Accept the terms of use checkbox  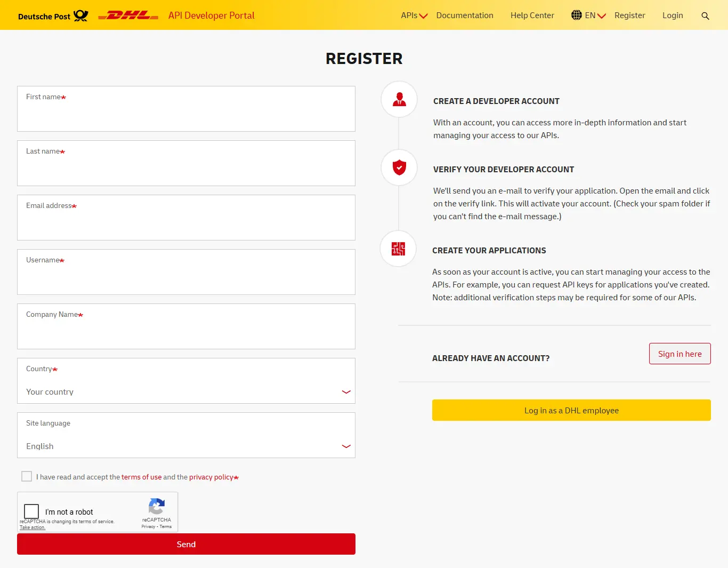coord(27,476)
